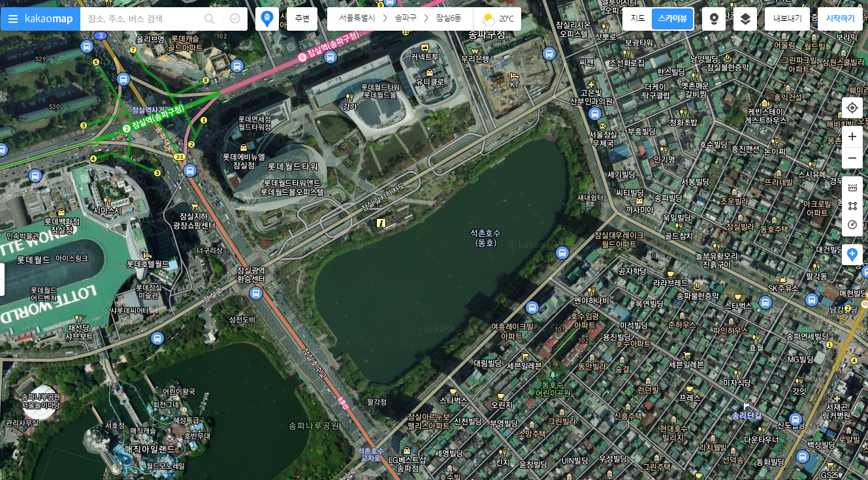The height and width of the screenshot is (480, 868).
Task: Click the 롯데호텔월드 label
Action: pyautogui.click(x=148, y=264)
